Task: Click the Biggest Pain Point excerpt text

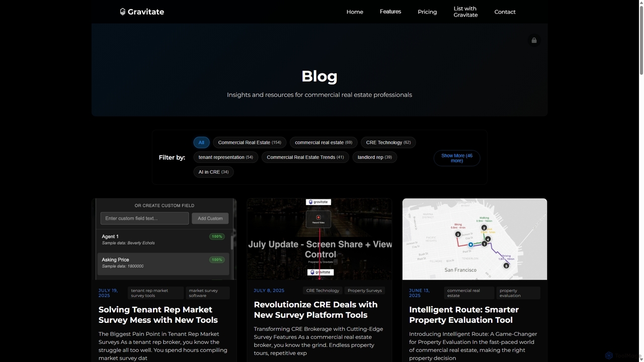Action: click(163, 346)
